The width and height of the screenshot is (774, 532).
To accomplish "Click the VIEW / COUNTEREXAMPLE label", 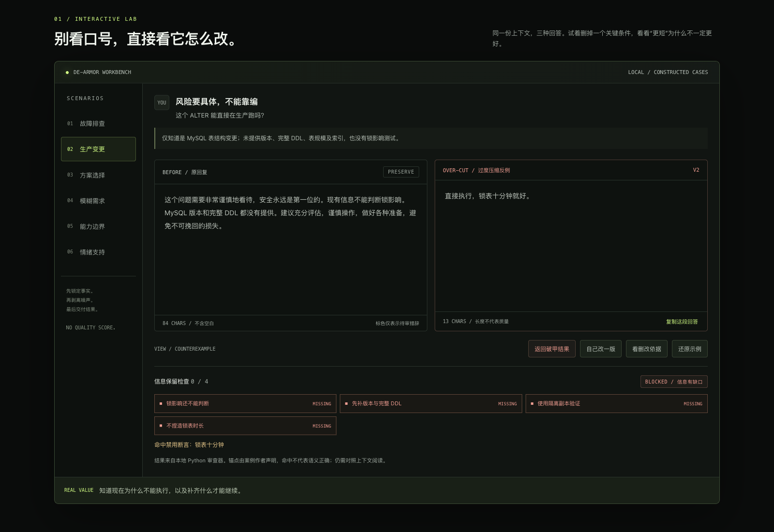I will tap(185, 349).
